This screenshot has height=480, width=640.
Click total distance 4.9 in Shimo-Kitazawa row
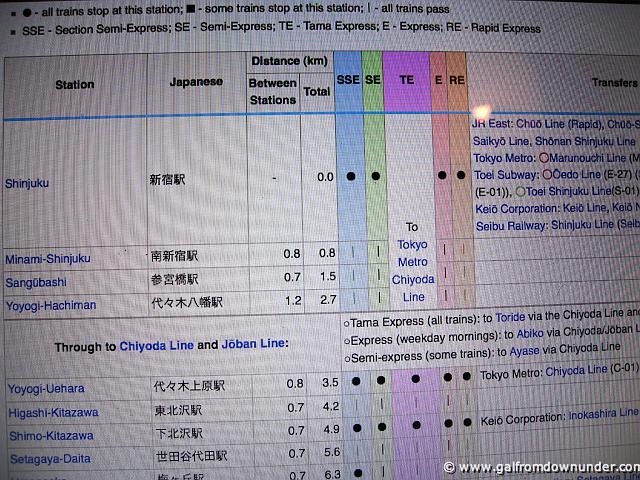coord(331,429)
